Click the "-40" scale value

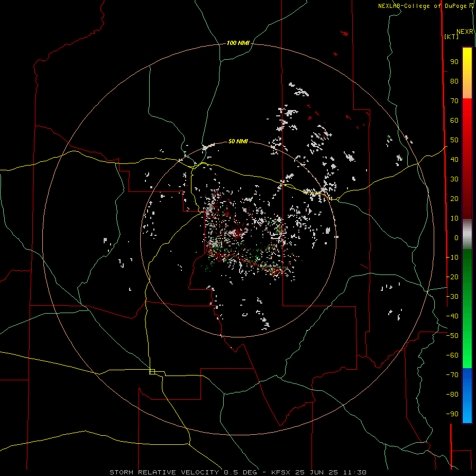(x=452, y=316)
